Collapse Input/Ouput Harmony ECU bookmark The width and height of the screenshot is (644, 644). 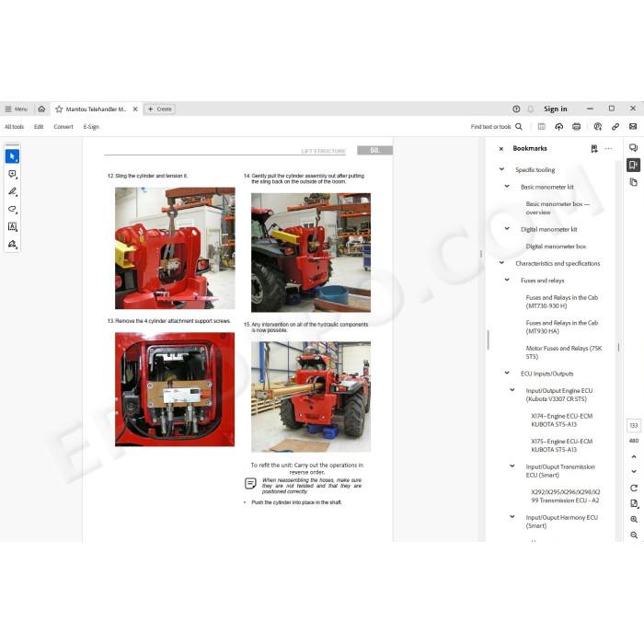click(512, 517)
